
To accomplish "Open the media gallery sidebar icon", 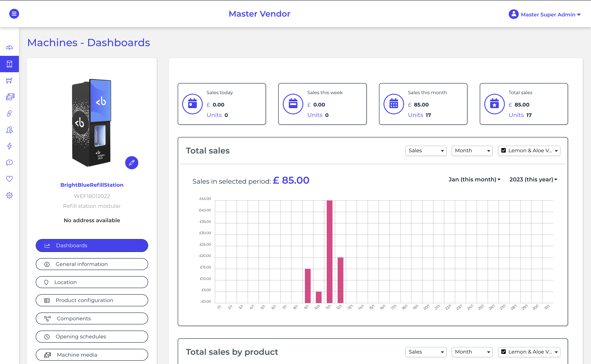I will (x=10, y=97).
